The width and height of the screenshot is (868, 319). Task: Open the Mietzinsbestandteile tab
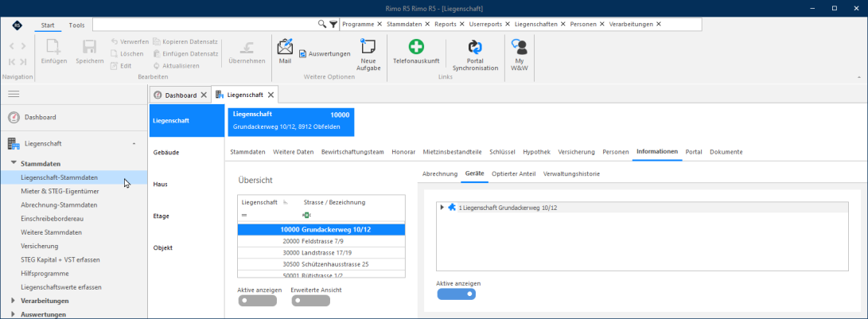[452, 152]
